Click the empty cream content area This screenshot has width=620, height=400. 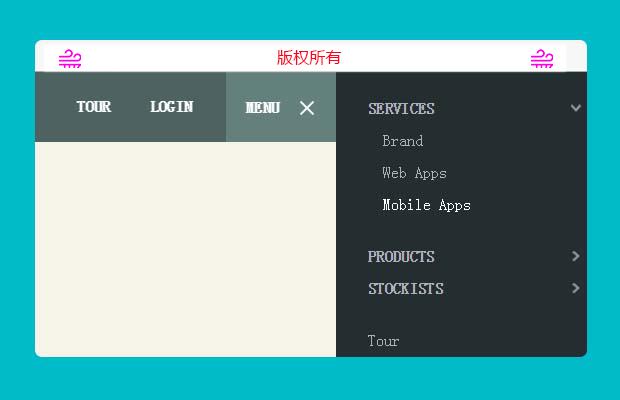pyautogui.click(x=185, y=250)
